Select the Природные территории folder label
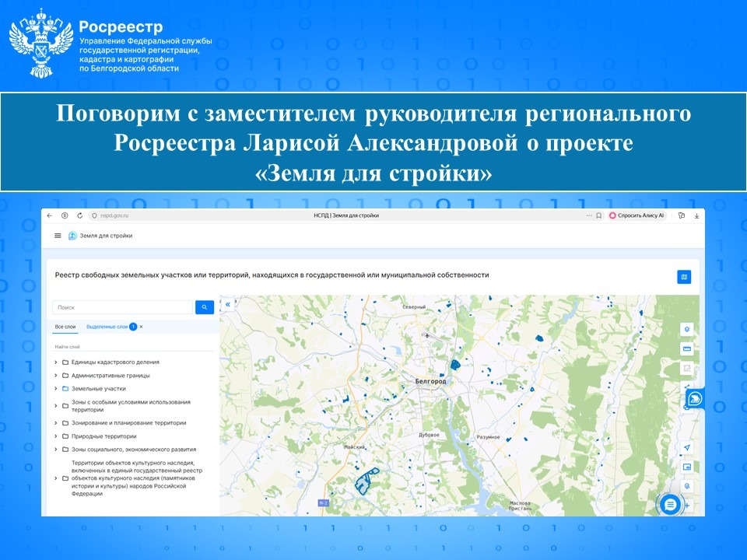The image size is (747, 560). click(103, 436)
